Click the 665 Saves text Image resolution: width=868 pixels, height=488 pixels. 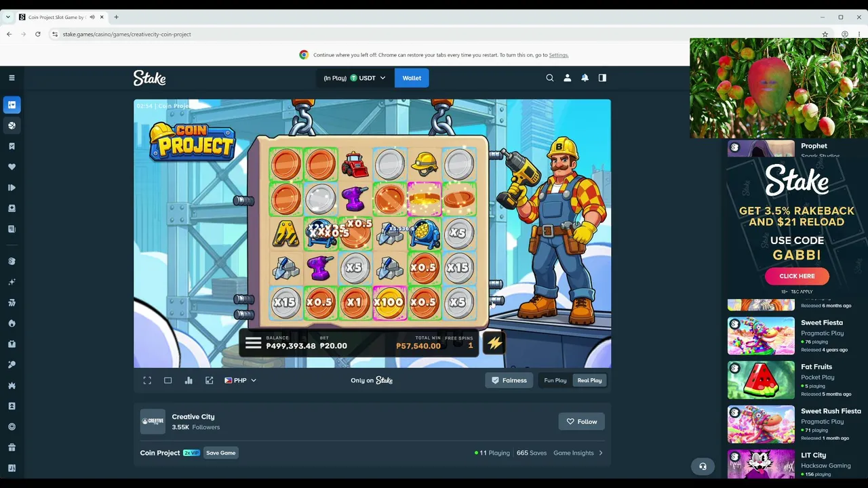532,453
